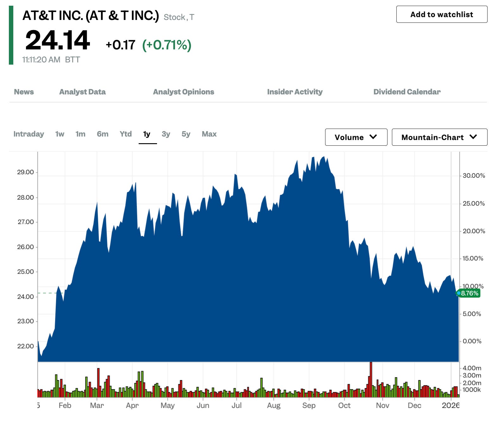Click the Aug date axis label
This screenshot has height=427, width=504.
click(x=274, y=405)
